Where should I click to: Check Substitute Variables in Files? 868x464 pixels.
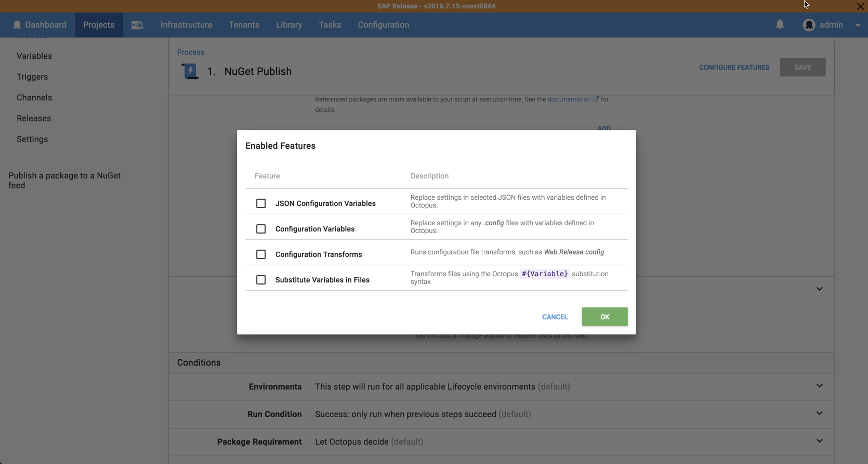pyautogui.click(x=261, y=280)
